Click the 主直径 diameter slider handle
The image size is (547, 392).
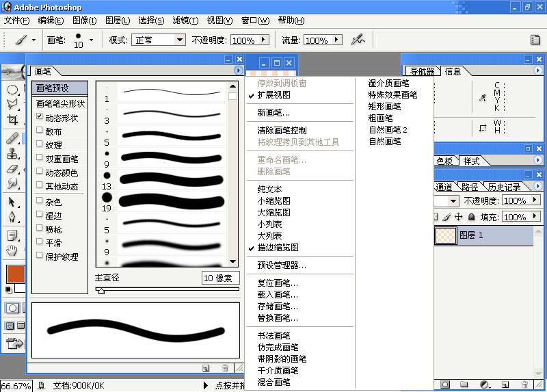[x=101, y=291]
